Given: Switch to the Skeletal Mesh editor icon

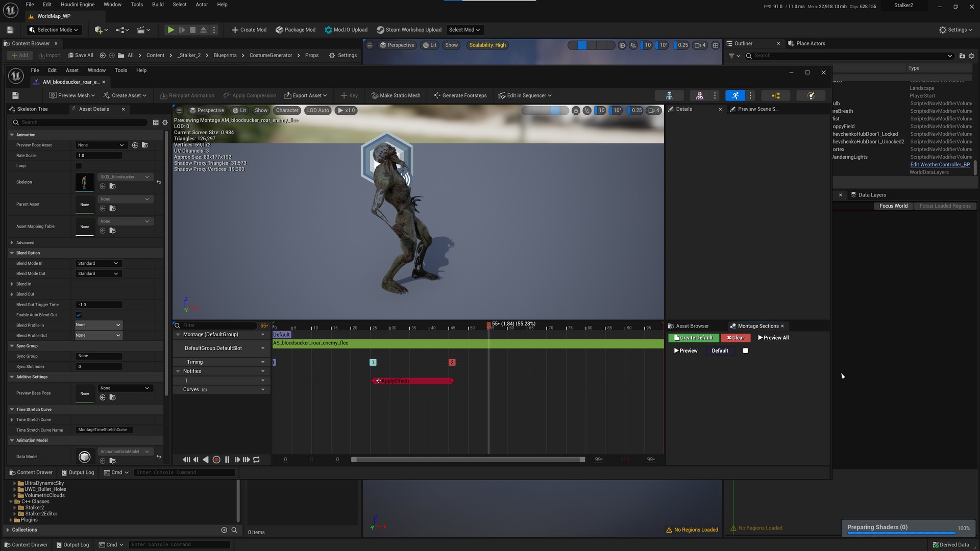Looking at the screenshot, I should 700,95.
